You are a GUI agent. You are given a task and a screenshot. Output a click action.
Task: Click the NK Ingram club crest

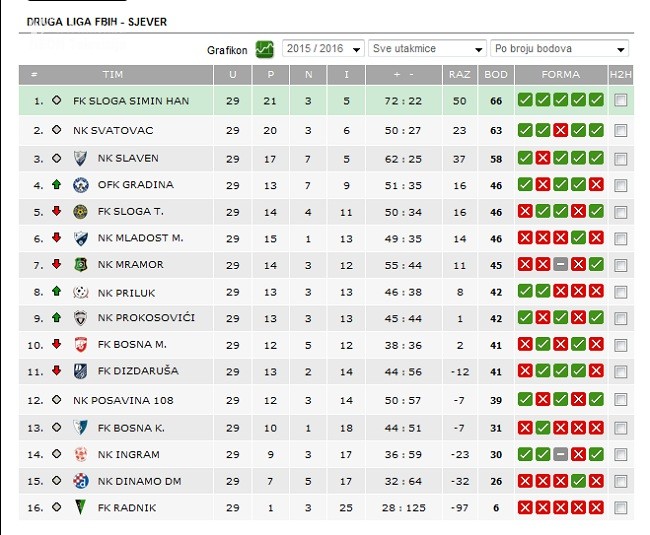pos(81,454)
